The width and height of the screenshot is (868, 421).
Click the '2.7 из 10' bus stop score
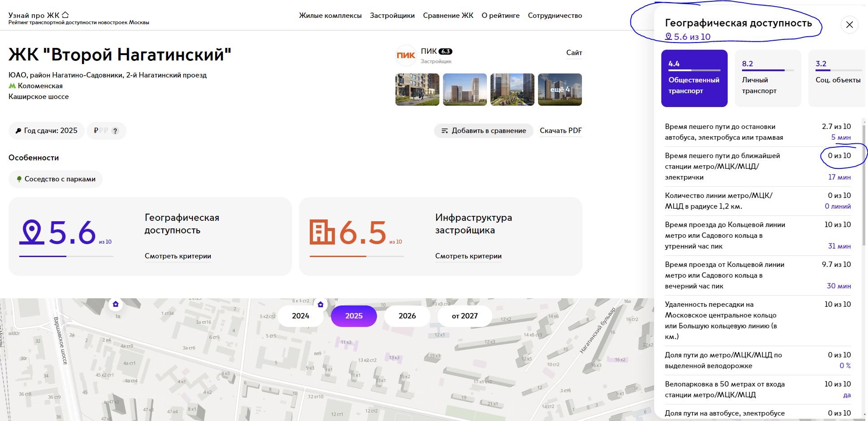[x=836, y=127]
